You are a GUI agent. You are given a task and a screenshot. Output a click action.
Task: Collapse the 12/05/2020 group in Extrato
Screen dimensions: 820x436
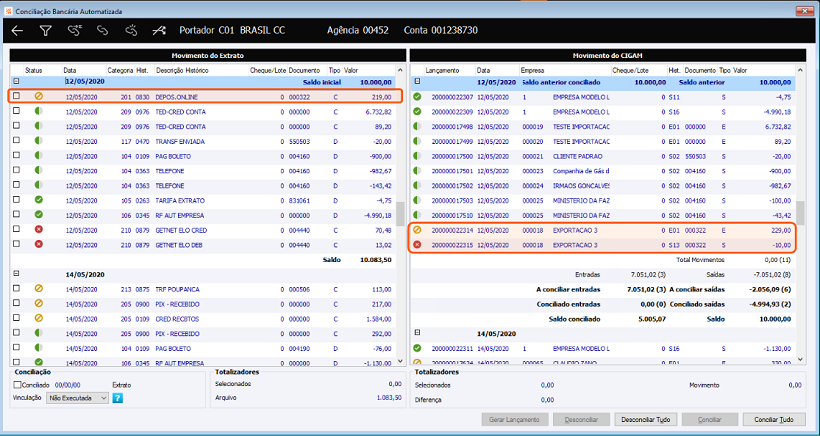16,82
